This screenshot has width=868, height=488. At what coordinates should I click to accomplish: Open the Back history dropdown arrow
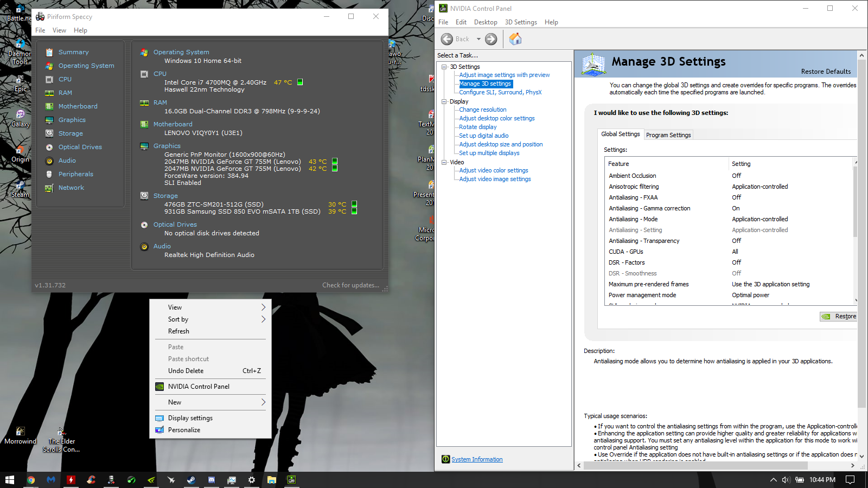coord(478,39)
